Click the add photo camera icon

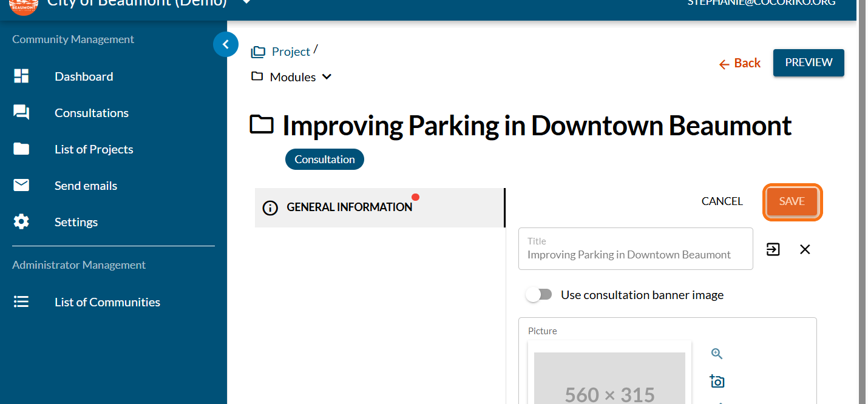[x=717, y=381]
